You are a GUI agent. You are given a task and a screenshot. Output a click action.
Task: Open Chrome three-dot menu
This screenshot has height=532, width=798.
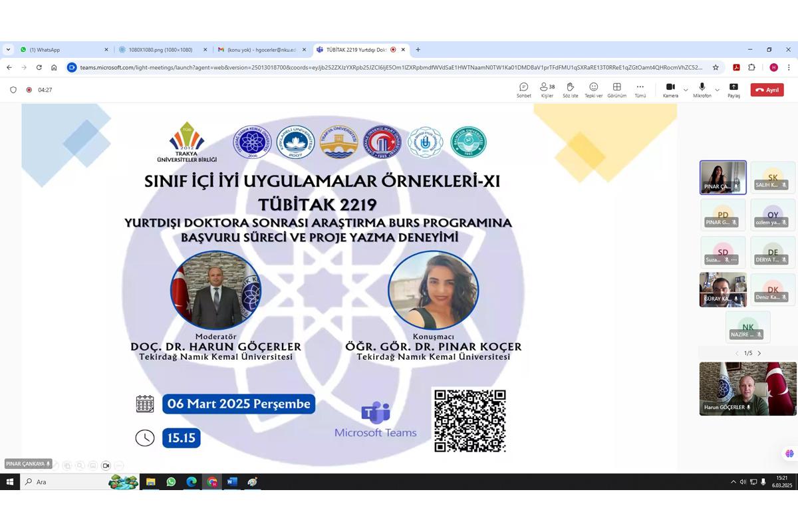(789, 67)
